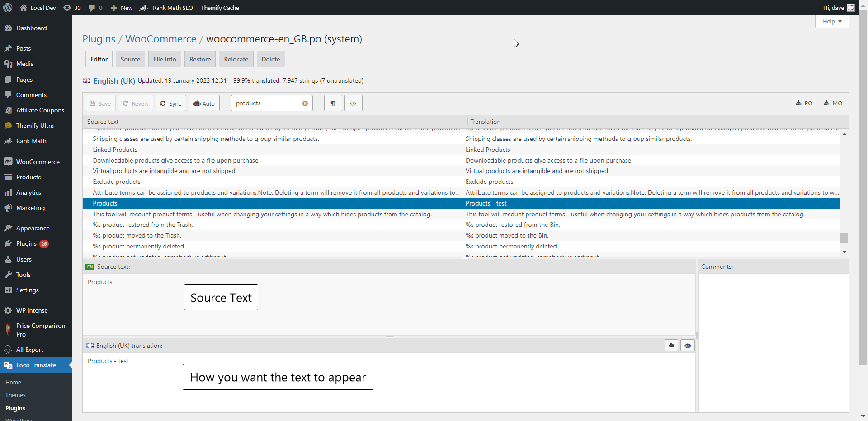The width and height of the screenshot is (868, 421).
Task: Open the Price Comparison Pro menu
Action: (36, 330)
